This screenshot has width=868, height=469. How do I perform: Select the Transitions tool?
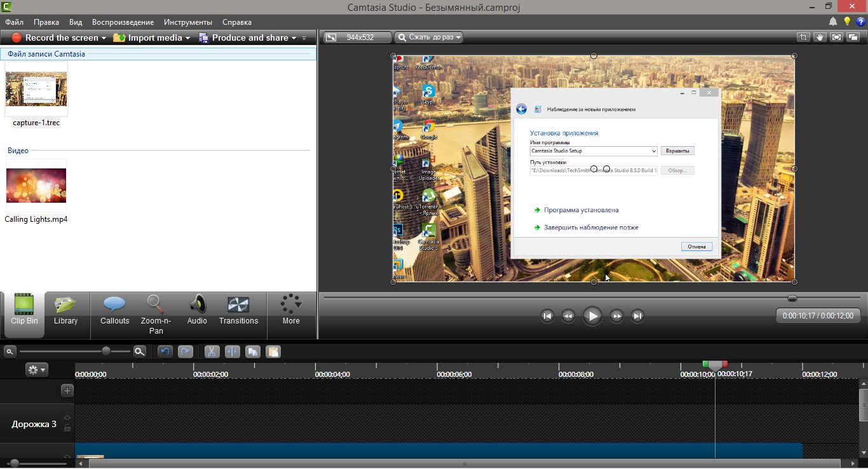(238, 309)
